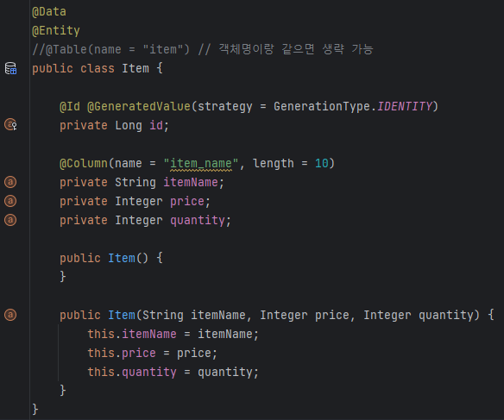The width and height of the screenshot is (504, 420).
Task: Click the database entity gutter icon beside class Item
Action: pos(10,68)
